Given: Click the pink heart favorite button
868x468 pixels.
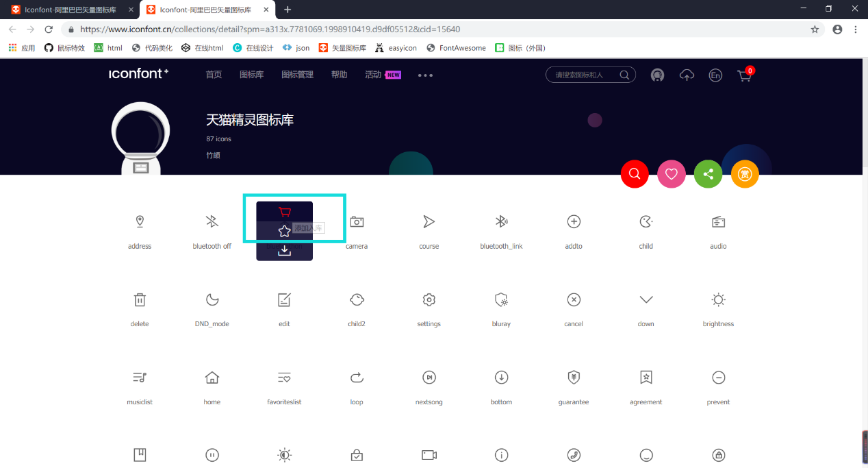Looking at the screenshot, I should (672, 174).
